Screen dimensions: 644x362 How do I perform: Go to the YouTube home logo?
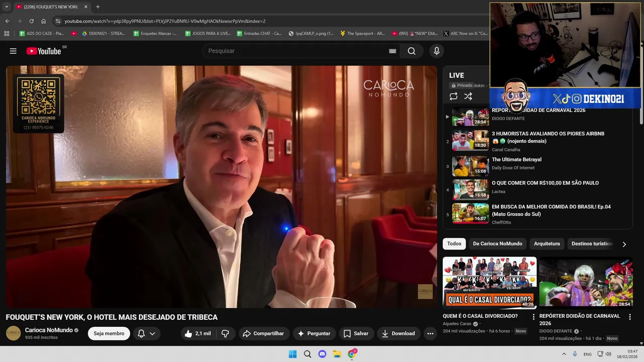[x=44, y=51]
